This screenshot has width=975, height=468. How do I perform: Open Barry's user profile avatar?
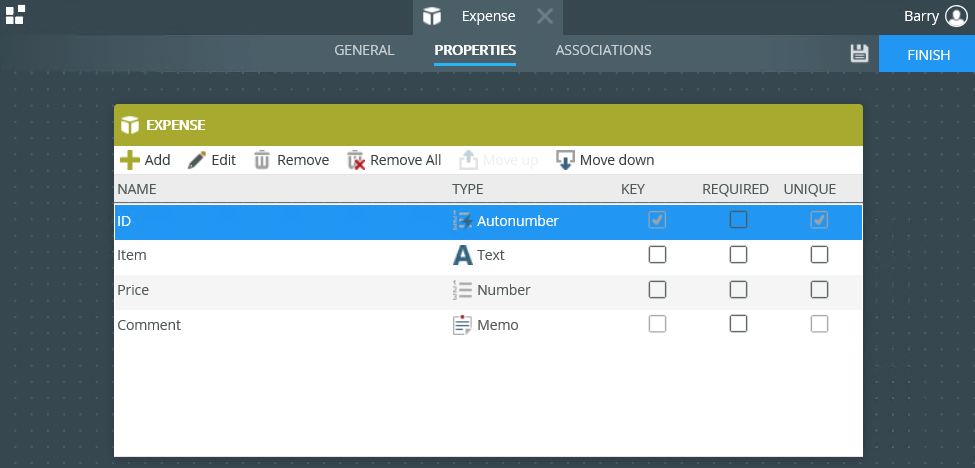click(x=956, y=16)
